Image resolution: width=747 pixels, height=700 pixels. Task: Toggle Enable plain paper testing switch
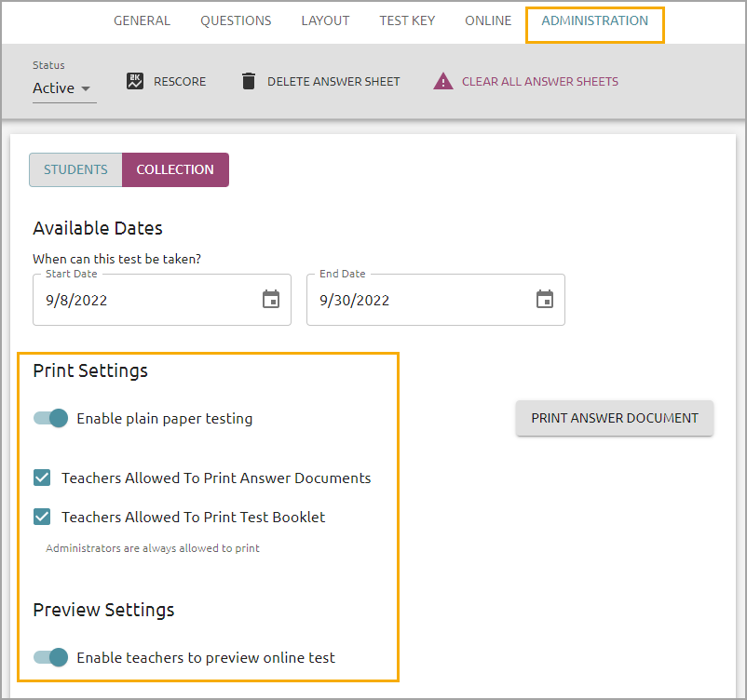pos(51,418)
